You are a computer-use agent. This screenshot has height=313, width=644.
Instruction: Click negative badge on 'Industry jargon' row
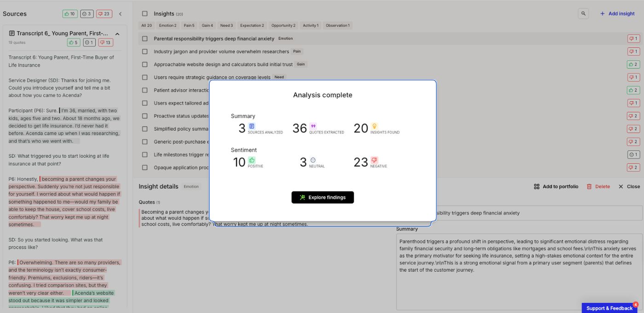click(x=633, y=52)
